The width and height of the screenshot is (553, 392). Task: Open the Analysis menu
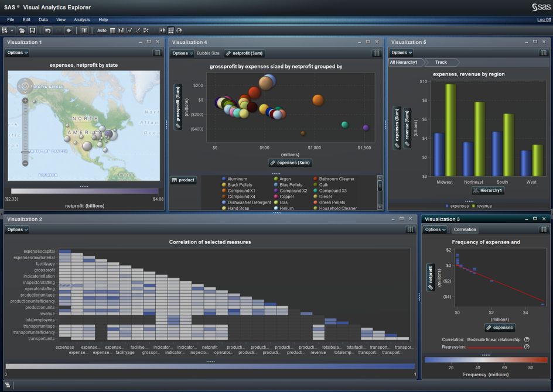point(81,20)
